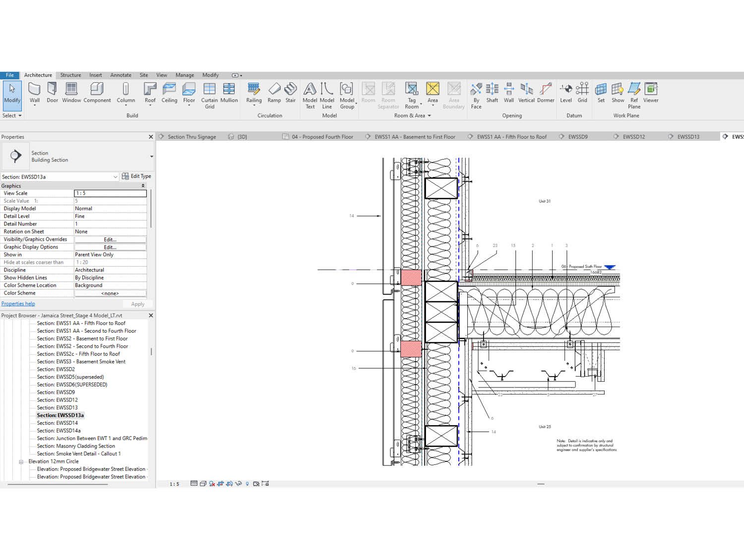Click the Color Scheme <none> selector
This screenshot has width=744, height=560.
click(109, 293)
